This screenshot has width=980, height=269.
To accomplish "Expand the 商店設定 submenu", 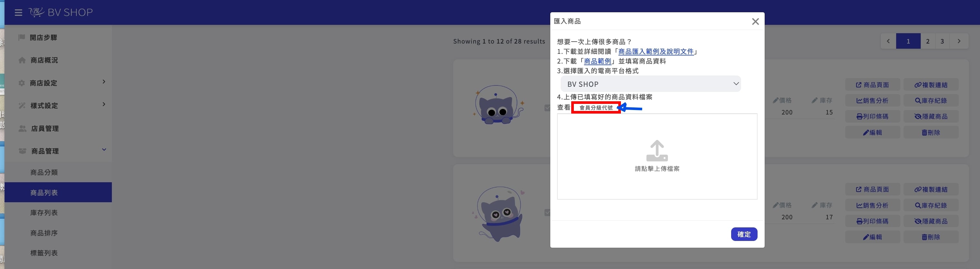I will (x=104, y=82).
